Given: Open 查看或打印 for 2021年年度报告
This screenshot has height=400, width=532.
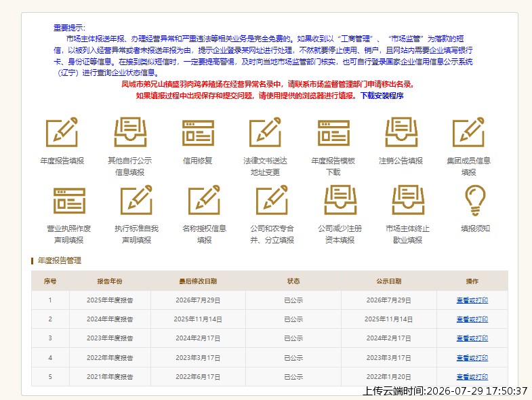Looking at the screenshot, I should 472,377.
